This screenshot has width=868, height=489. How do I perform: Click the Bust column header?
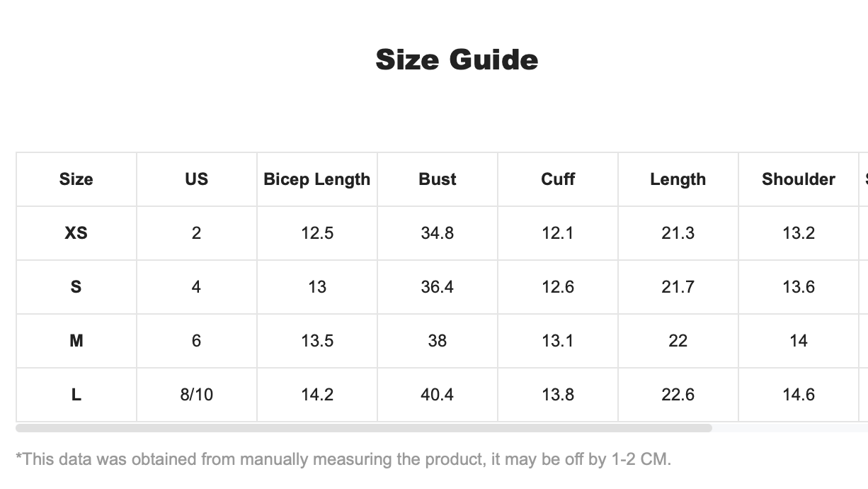pos(438,179)
